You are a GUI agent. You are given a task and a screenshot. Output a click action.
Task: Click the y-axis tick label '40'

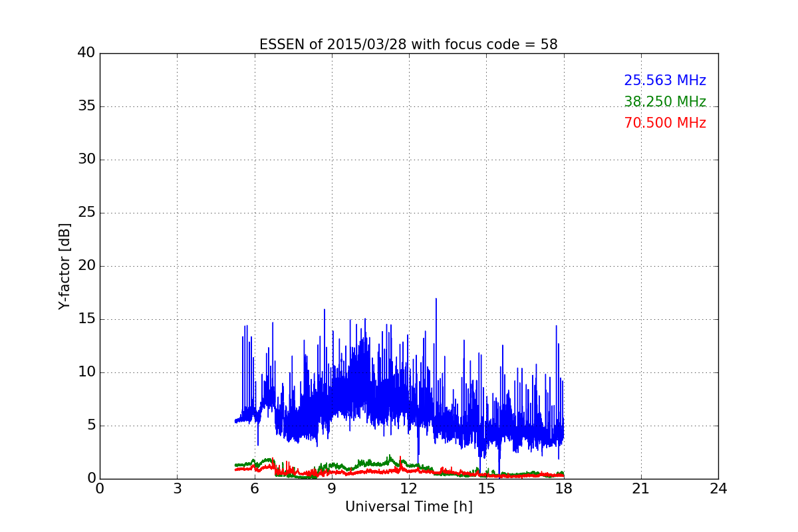tap(86, 53)
